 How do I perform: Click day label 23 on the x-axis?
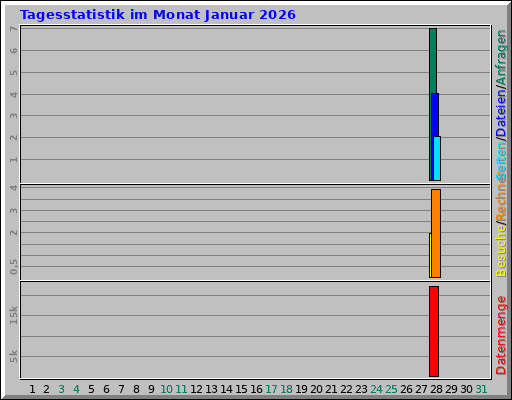tap(361, 389)
